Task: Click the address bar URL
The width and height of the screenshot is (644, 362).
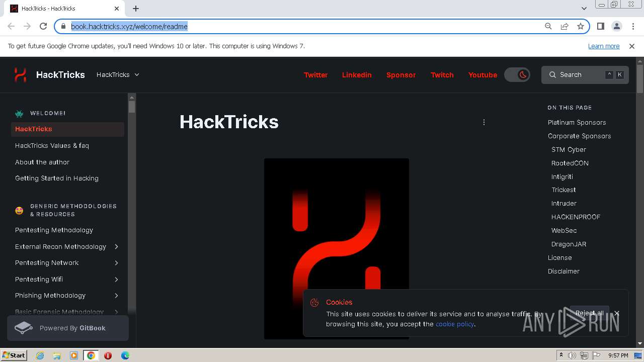Action: [129, 26]
